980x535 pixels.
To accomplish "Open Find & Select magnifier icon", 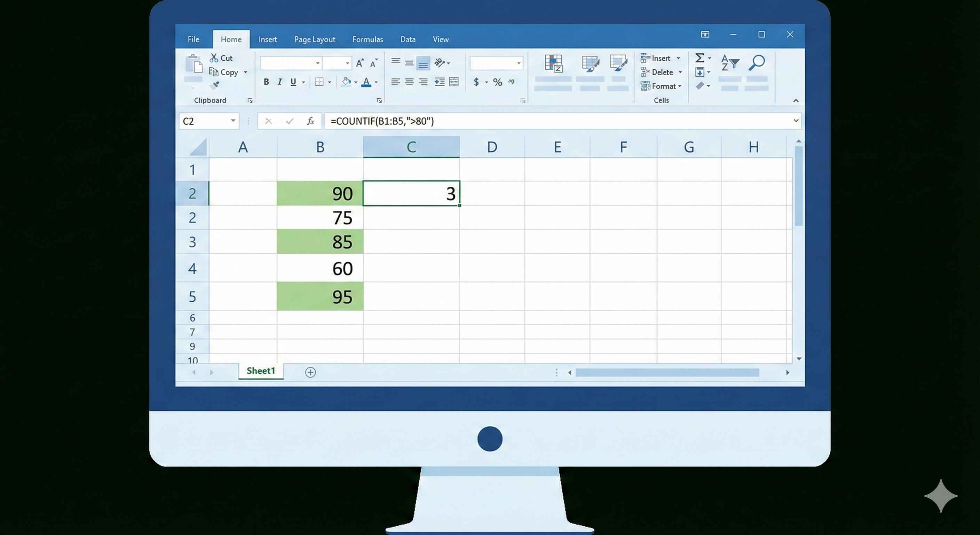I will coord(756,63).
